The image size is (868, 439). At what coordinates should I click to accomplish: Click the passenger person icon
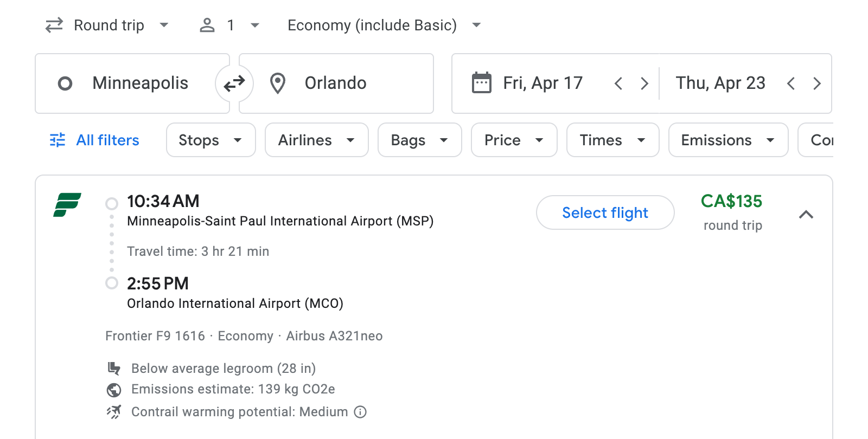coord(207,25)
